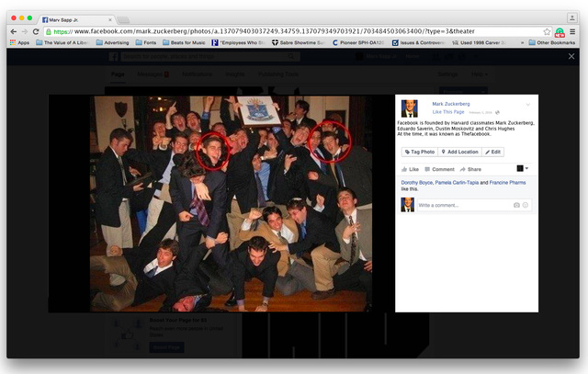This screenshot has height=374, width=588.
Task: Click the browser forward arrow
Action: [x=25, y=31]
